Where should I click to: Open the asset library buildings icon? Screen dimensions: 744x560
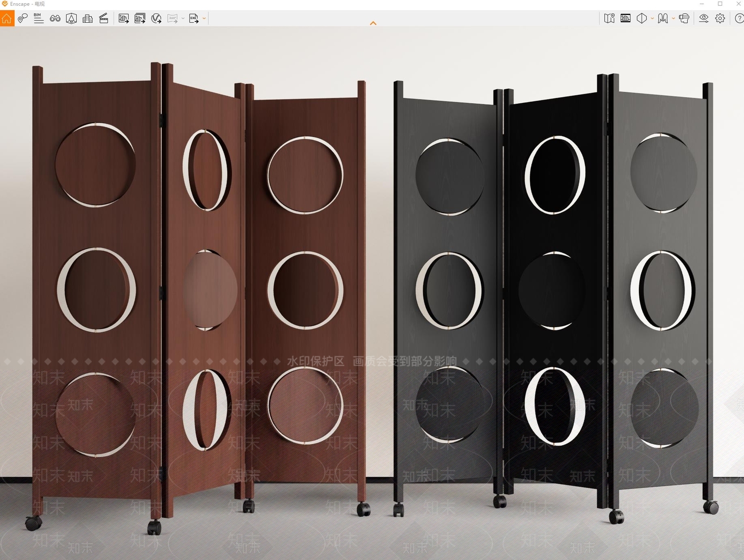(87, 19)
